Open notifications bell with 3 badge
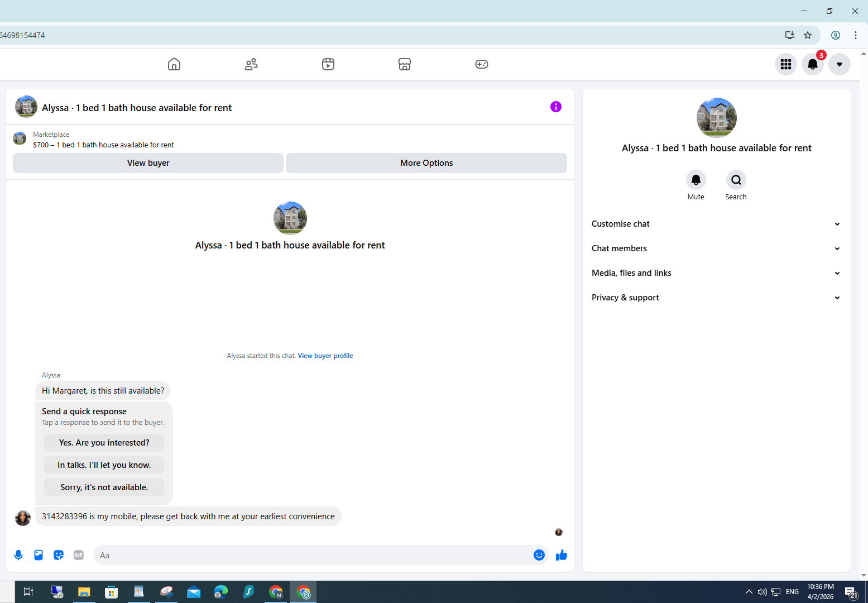 (813, 64)
